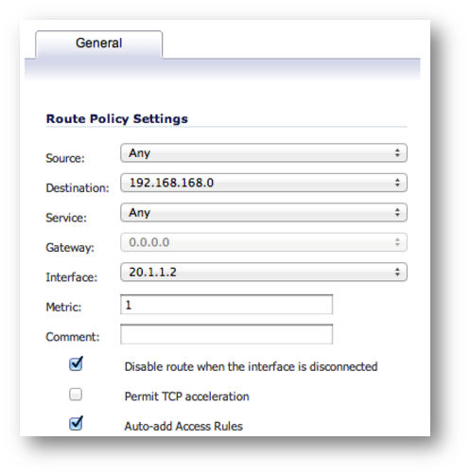Click the stepper arrows on Service dropdown

click(397, 212)
